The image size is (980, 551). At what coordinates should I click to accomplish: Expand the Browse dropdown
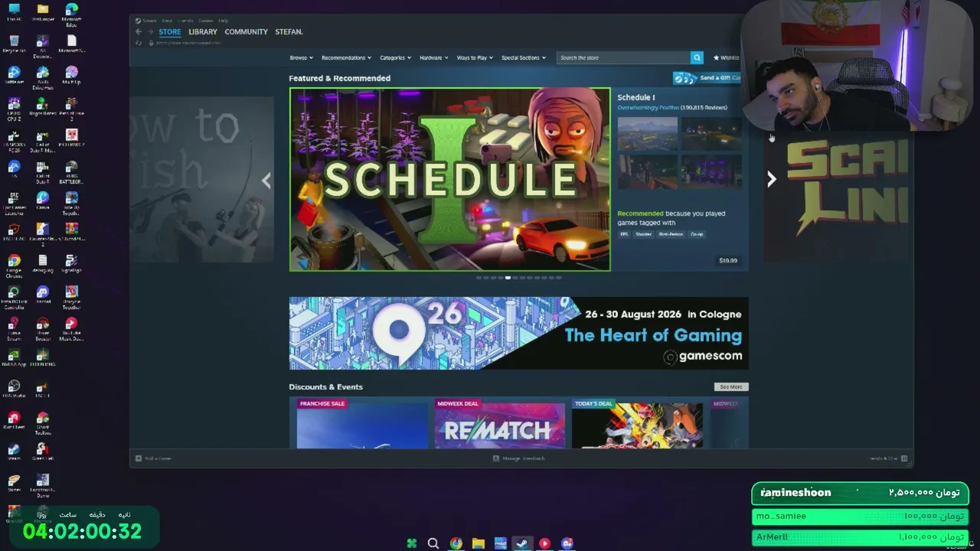tap(302, 57)
